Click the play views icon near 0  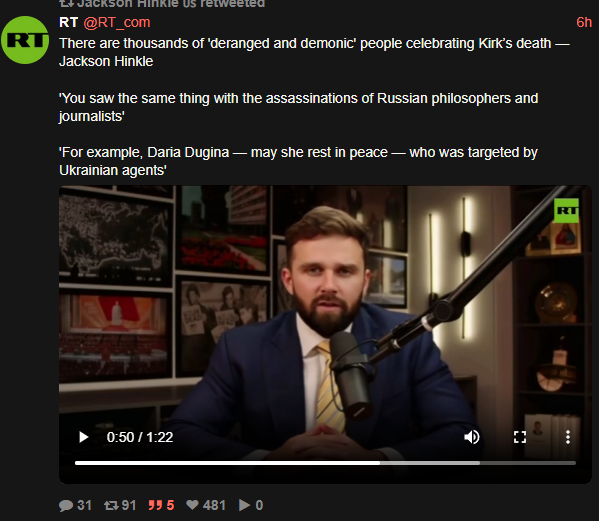[x=244, y=505]
